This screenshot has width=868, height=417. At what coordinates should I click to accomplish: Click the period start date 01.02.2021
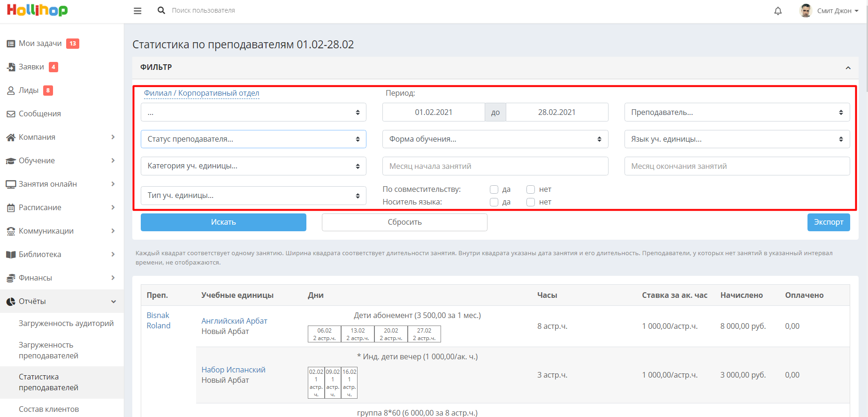[434, 112]
